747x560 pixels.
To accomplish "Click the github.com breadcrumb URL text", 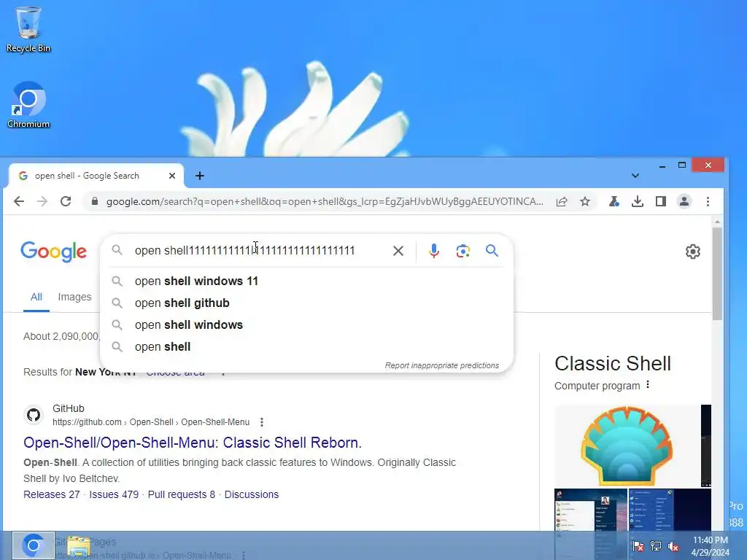I will pyautogui.click(x=151, y=422).
